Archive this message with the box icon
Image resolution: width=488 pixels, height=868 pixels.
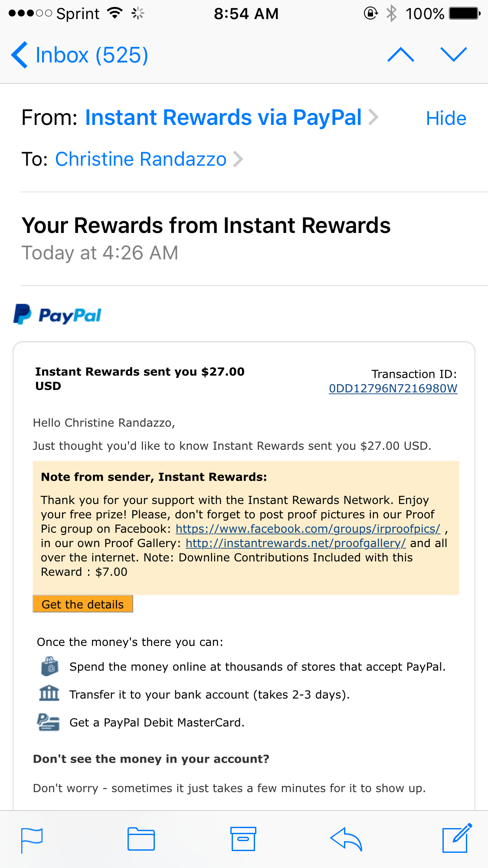pyautogui.click(x=243, y=839)
